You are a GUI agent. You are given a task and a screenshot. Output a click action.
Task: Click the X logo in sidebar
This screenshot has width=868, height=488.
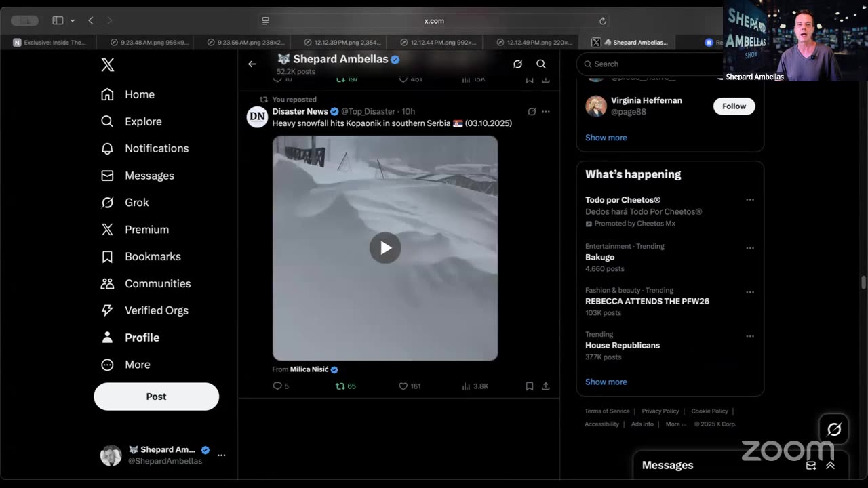coord(107,64)
